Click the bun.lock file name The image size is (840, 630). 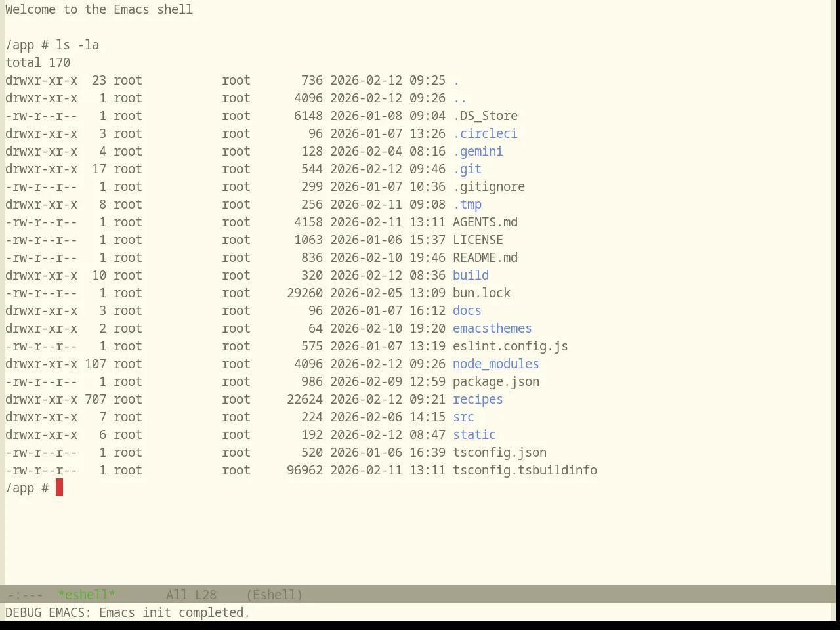point(482,293)
